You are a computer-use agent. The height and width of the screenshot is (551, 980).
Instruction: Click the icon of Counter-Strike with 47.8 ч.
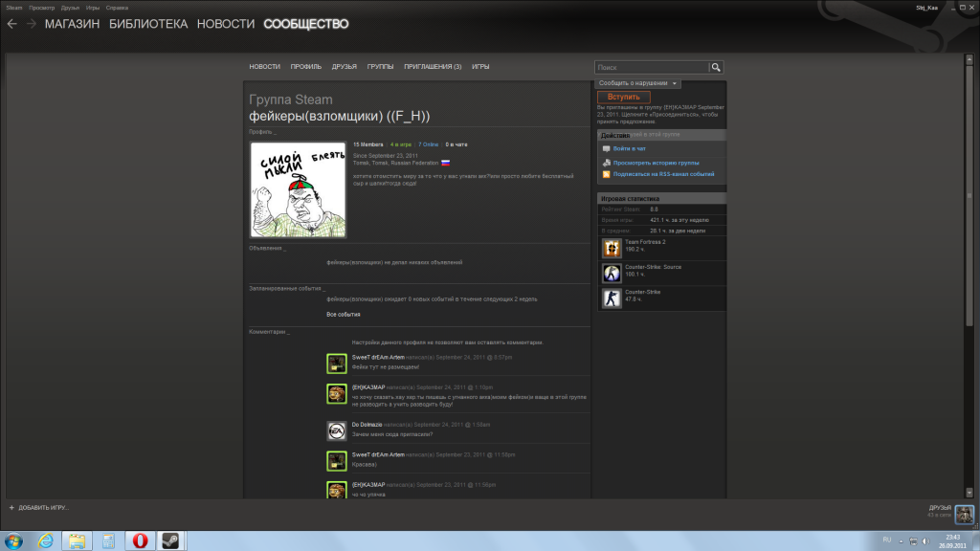coord(612,298)
